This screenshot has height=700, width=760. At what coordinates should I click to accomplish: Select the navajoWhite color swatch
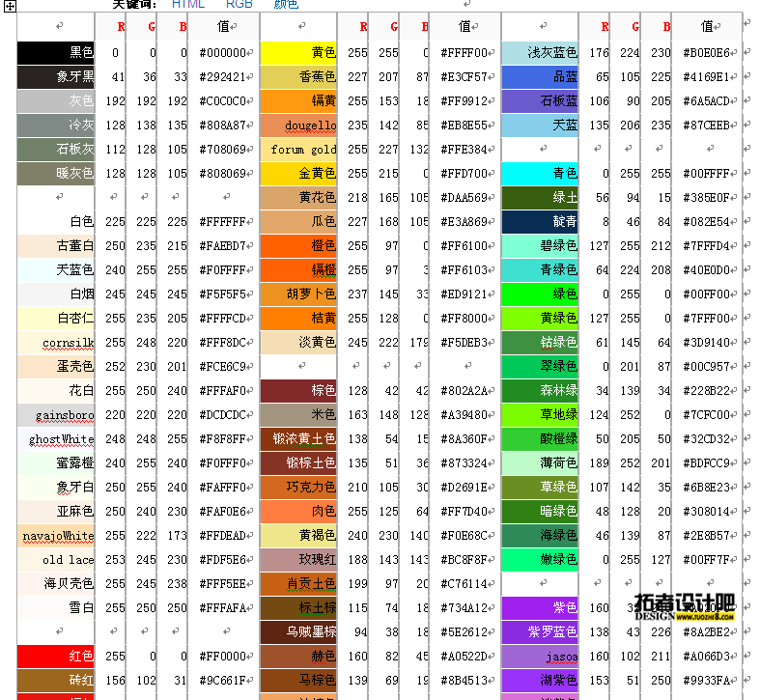pos(56,536)
